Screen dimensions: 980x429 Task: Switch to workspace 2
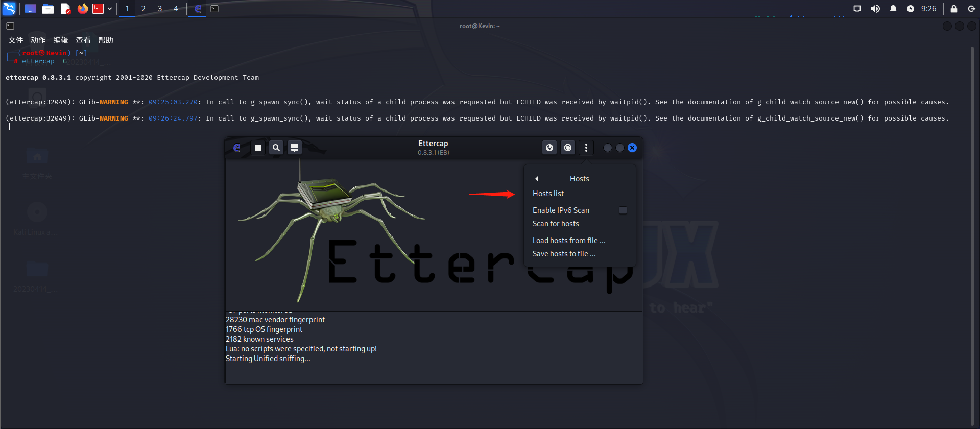coord(144,9)
